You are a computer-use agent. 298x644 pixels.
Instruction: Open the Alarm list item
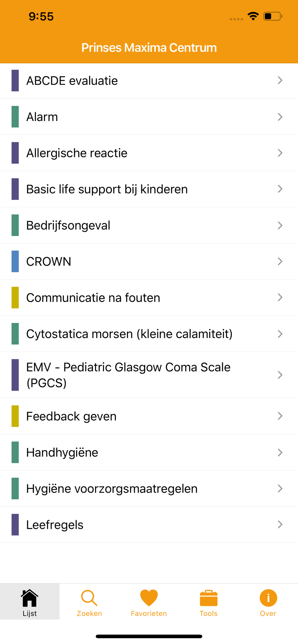[x=149, y=117]
